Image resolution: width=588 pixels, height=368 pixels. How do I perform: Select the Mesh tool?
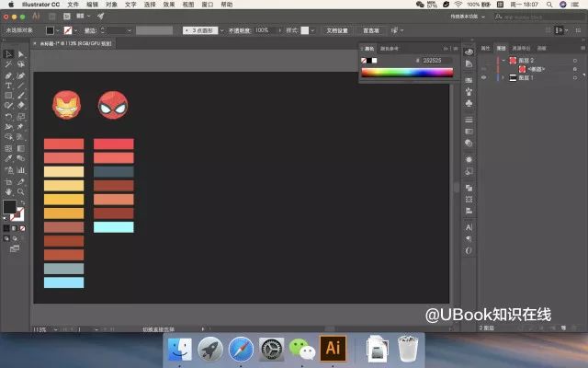pyautogui.click(x=8, y=148)
